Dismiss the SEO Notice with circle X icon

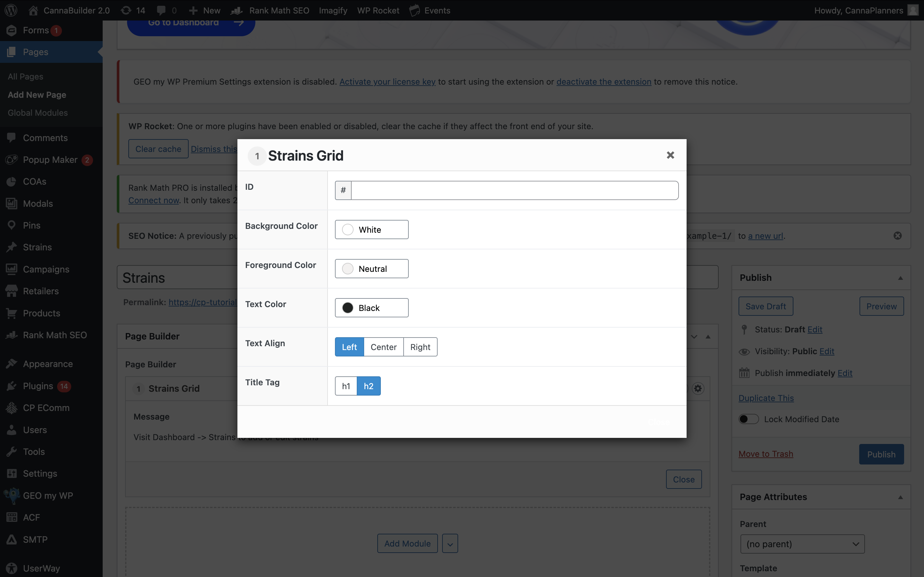[897, 236]
